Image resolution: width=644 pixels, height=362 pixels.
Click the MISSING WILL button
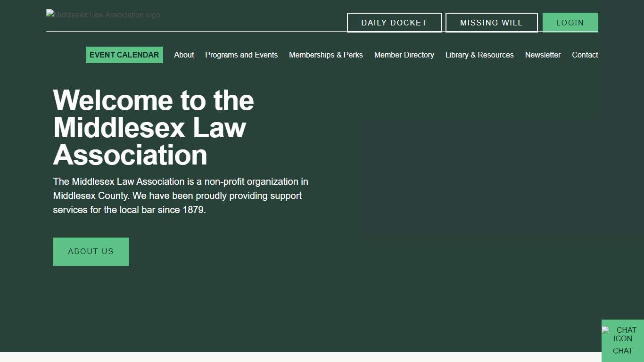[491, 22]
